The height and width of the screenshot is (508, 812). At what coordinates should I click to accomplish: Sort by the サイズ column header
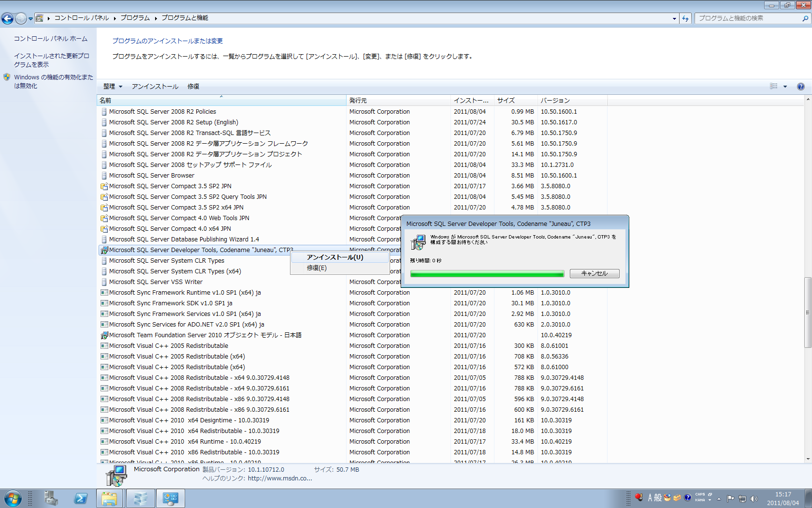[516, 101]
